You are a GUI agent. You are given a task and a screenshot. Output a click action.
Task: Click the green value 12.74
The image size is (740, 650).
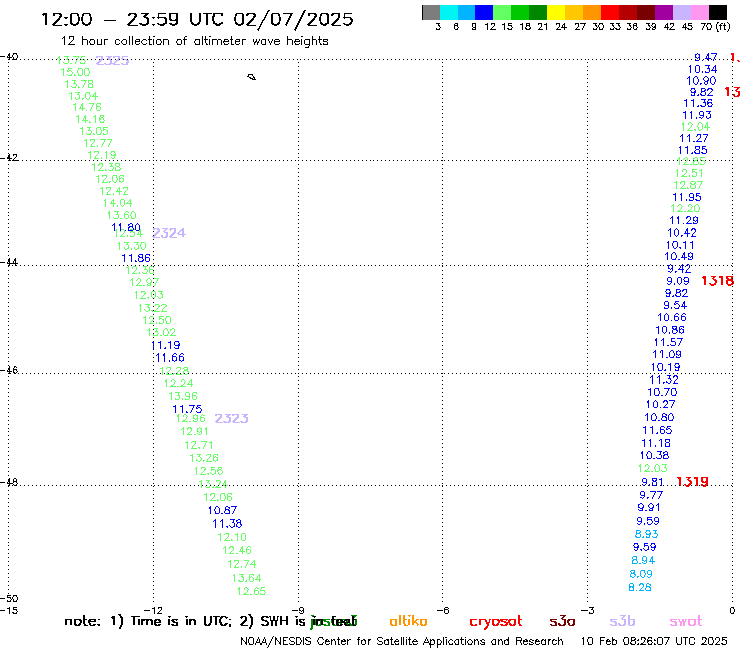(x=242, y=564)
